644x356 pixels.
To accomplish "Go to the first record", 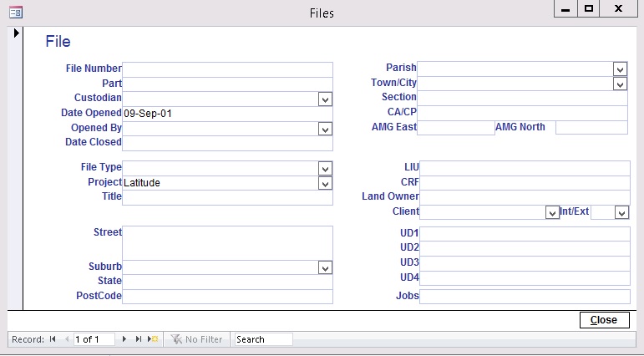I will (53, 339).
